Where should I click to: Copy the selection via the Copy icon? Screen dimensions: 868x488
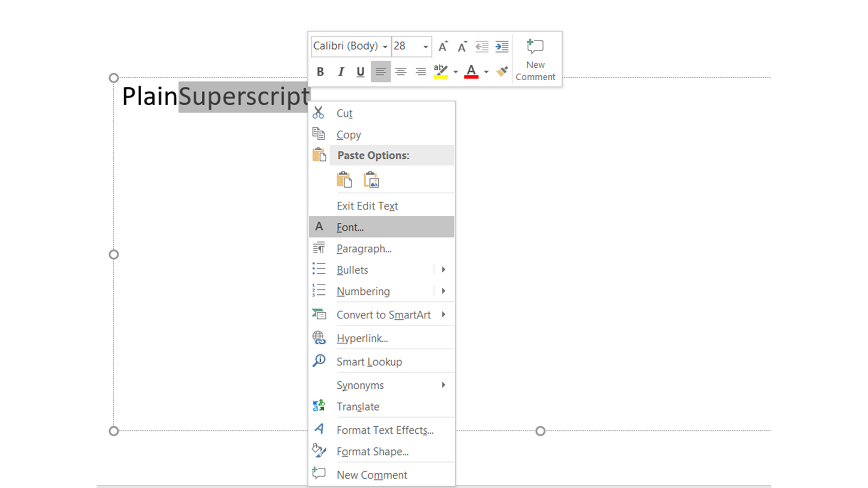coord(319,133)
